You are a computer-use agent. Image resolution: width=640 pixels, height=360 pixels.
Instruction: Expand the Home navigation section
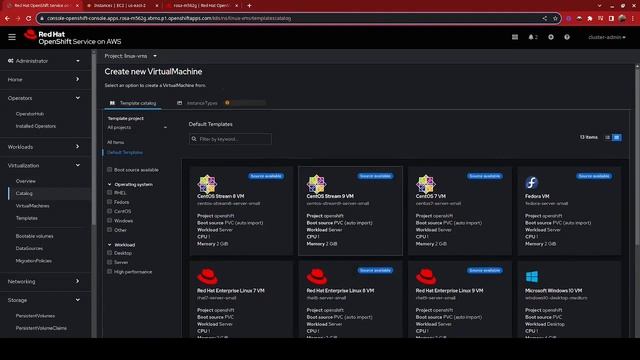point(44,80)
